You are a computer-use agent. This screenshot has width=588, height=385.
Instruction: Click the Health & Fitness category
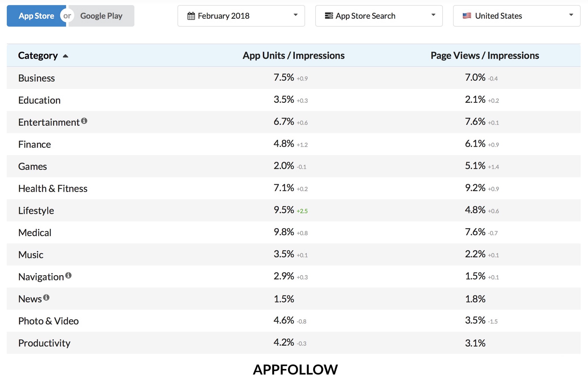53,188
